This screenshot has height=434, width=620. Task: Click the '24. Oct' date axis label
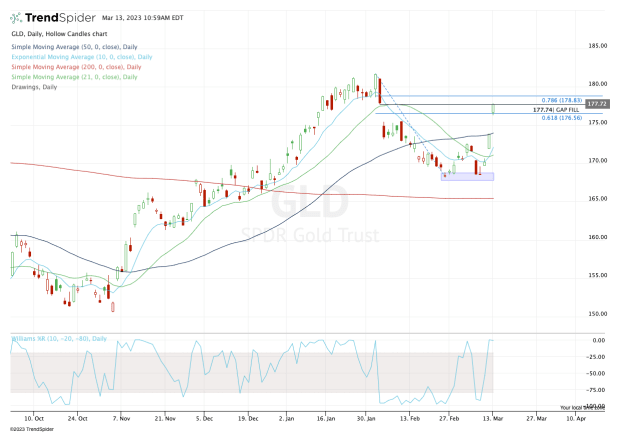pos(78,419)
